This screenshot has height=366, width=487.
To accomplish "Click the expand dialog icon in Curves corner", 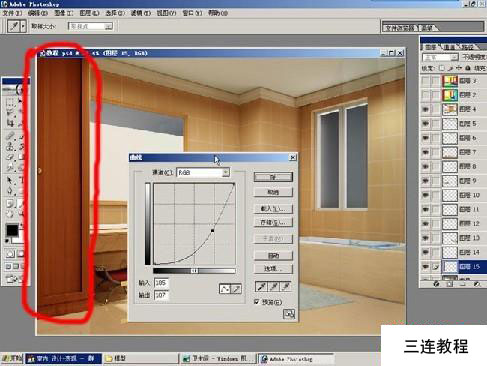I will click(289, 314).
